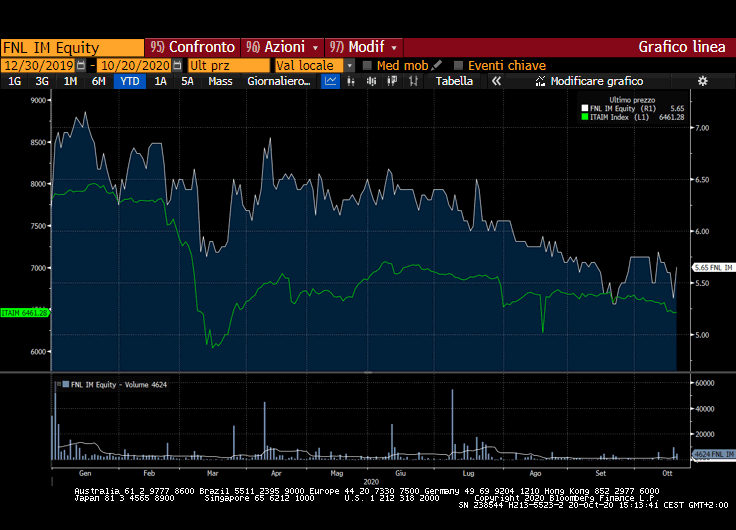The image size is (736, 530).
Task: Collapse panel with double-chevron icon
Action: 496,81
